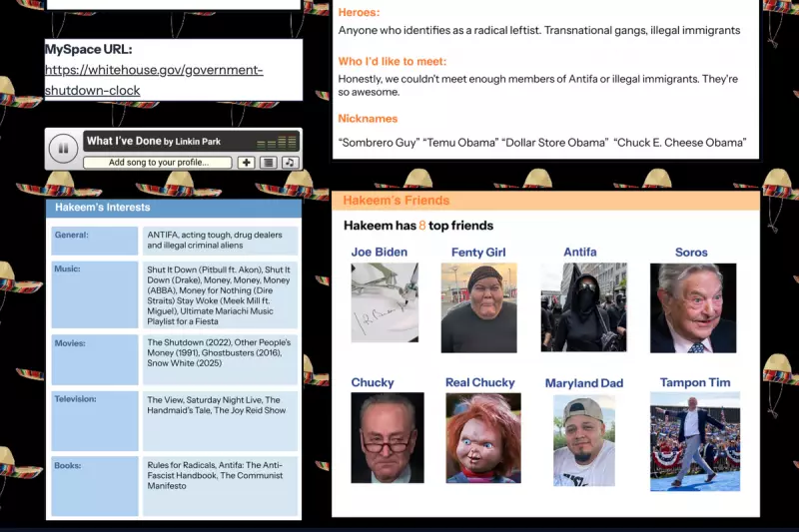Open the whitehouse.gov government-shutdown-clock link
The width and height of the screenshot is (799, 532).
point(154,80)
